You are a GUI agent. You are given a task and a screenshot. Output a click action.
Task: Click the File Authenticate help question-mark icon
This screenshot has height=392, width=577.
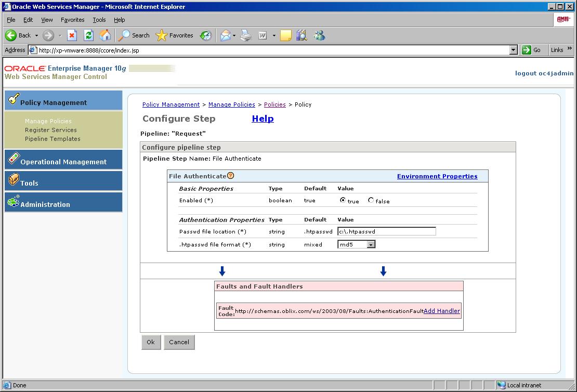(x=231, y=176)
